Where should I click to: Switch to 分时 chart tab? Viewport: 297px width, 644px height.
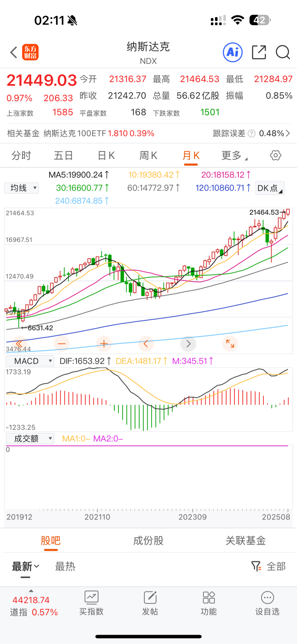[x=21, y=155]
